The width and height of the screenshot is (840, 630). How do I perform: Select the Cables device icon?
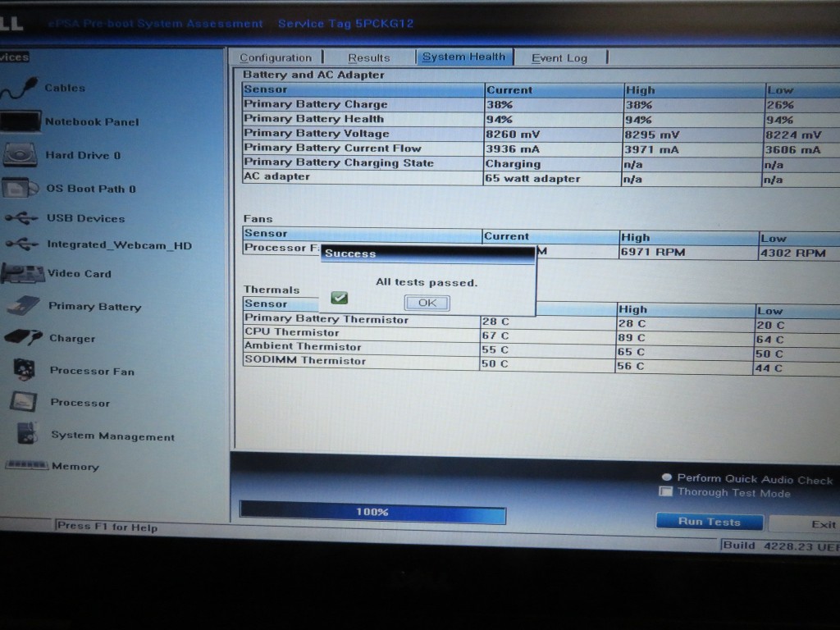click(x=20, y=89)
